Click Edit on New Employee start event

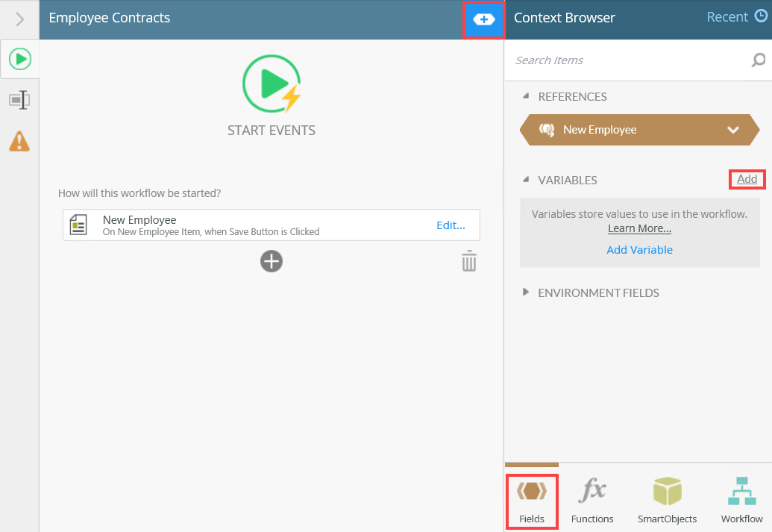pos(451,225)
